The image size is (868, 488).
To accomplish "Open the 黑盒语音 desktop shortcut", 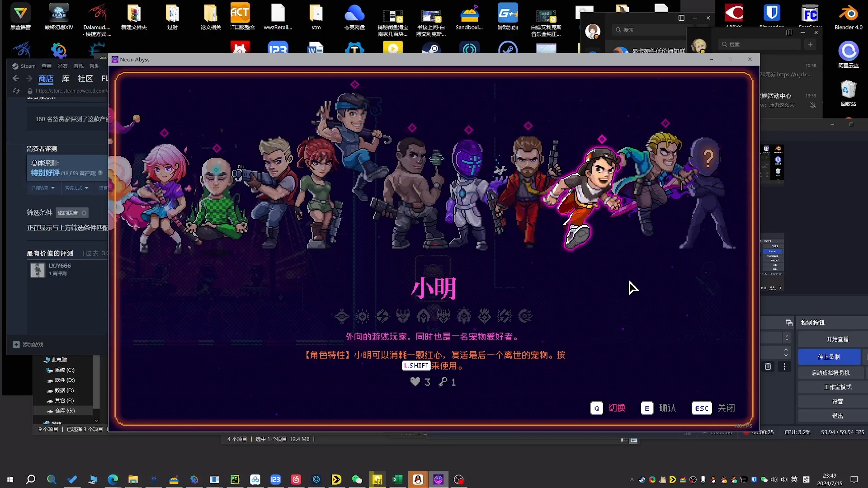I will point(20,17).
